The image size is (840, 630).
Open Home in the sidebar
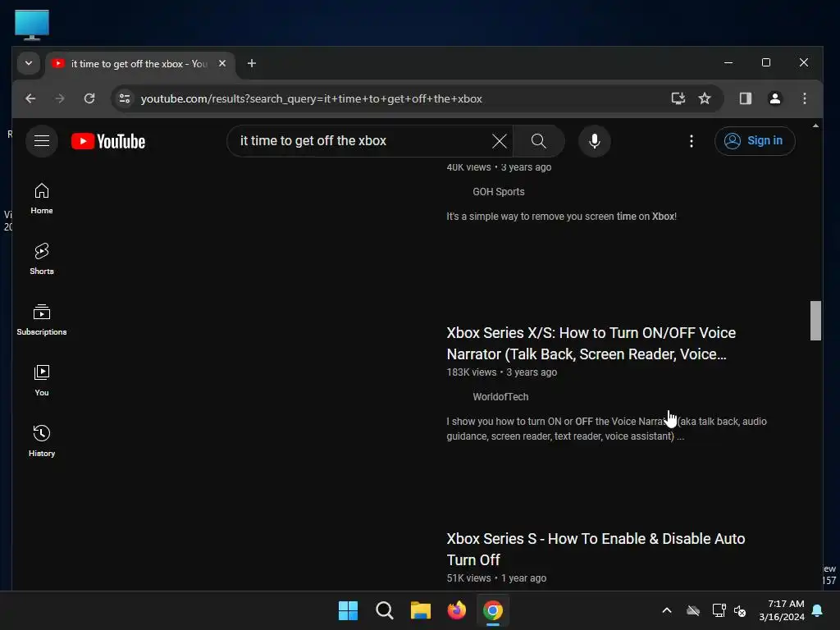(42, 199)
